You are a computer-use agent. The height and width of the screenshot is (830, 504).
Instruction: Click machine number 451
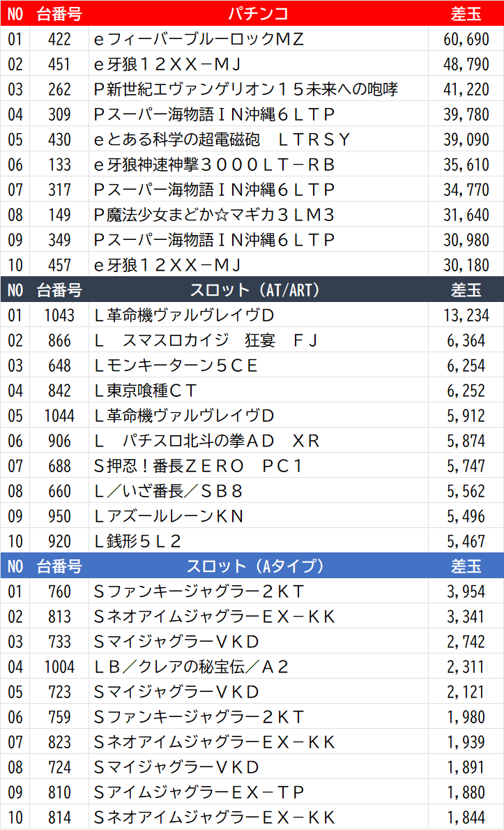[x=59, y=64]
